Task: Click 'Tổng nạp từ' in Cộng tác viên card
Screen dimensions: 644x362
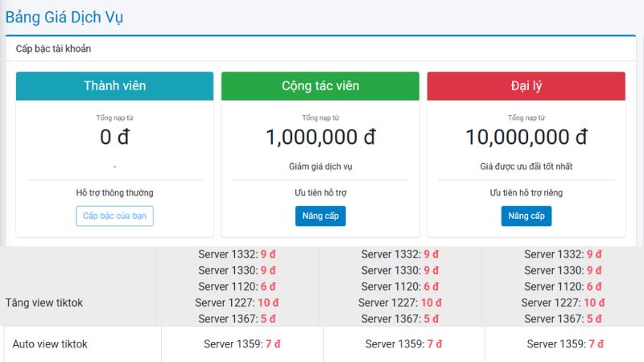Action: tap(320, 117)
